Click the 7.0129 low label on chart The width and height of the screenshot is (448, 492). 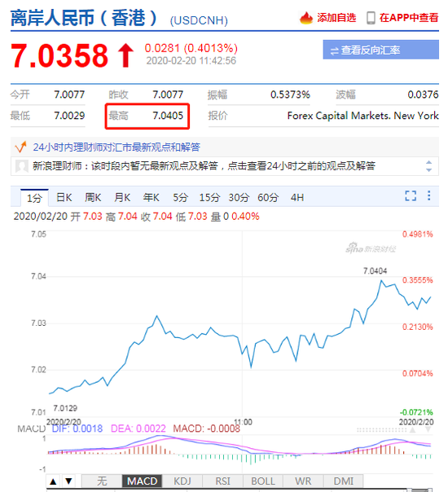(65, 408)
